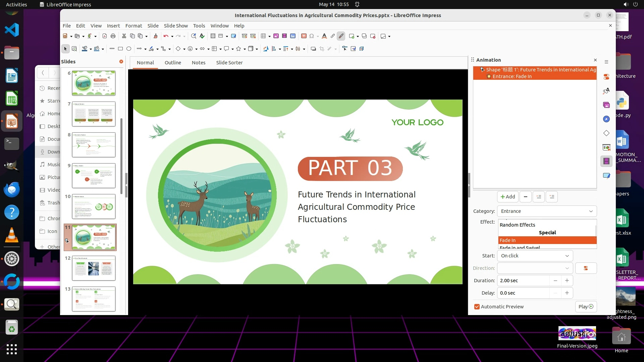Expand the Start dropdown set to On click

(535, 256)
